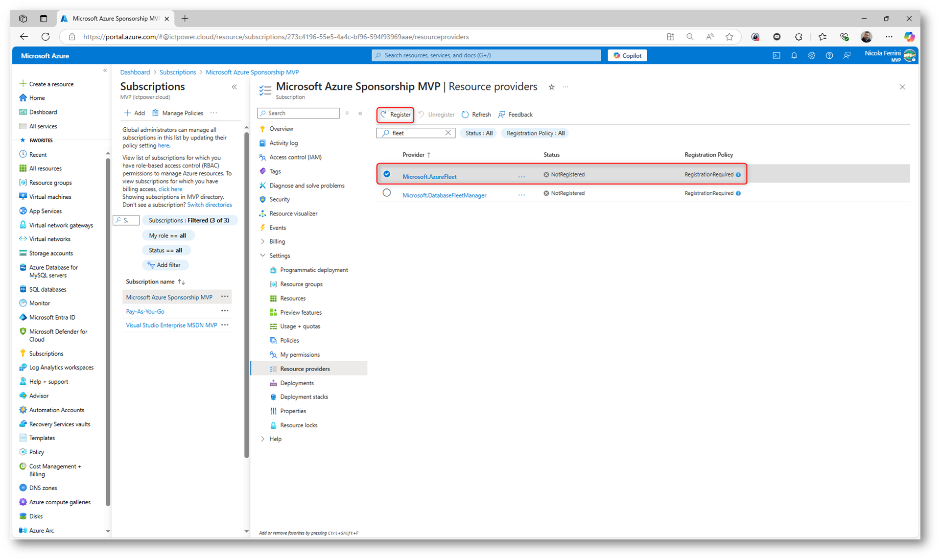Open Status == all subscription filter

pos(165,251)
